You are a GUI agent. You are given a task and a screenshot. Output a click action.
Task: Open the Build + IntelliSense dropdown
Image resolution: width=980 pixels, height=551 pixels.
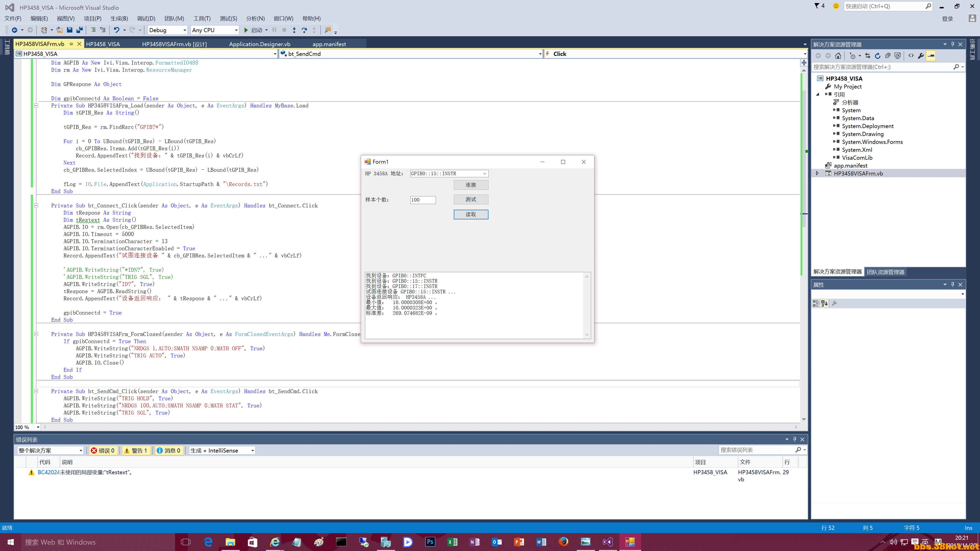[222, 450]
